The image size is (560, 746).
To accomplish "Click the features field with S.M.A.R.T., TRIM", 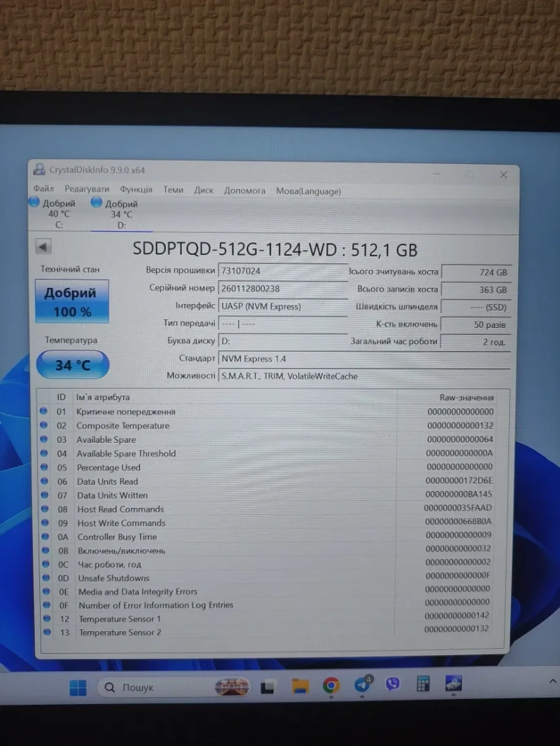I will pos(364,376).
